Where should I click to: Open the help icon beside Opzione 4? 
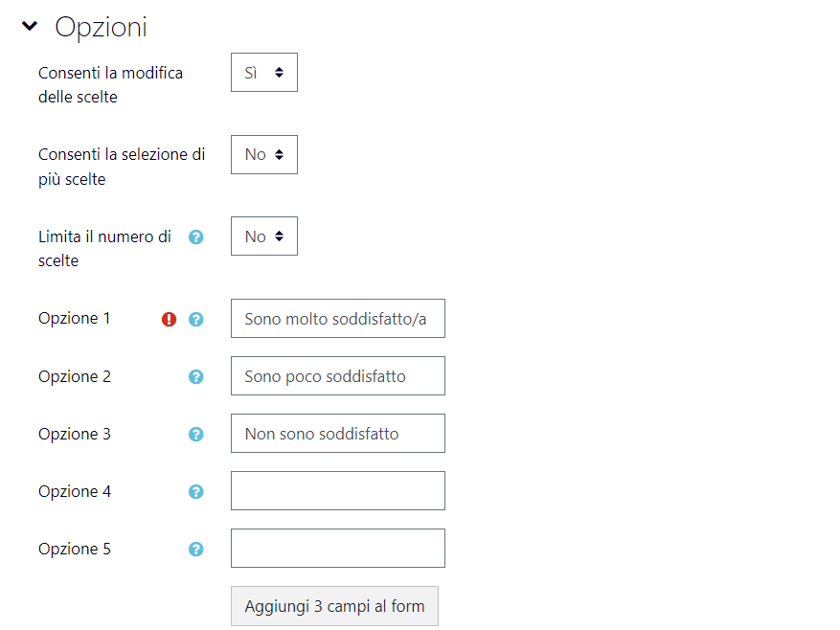coord(196,491)
